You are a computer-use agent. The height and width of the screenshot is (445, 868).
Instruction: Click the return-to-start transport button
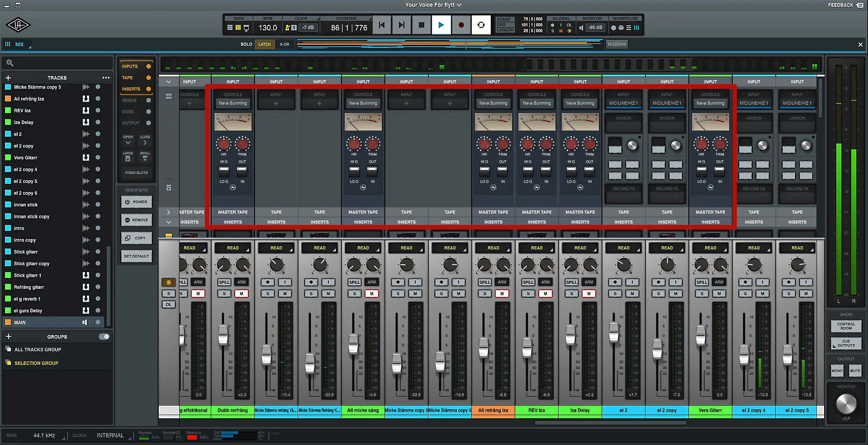pos(382,25)
